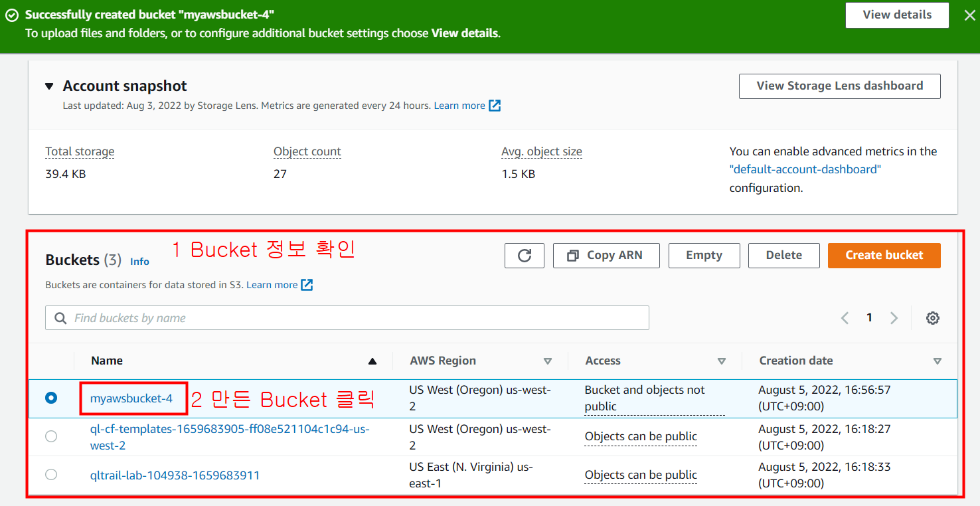Click the external link icon beside Buckets Learn more
Viewport: 980px width, 506px height.
307,285
